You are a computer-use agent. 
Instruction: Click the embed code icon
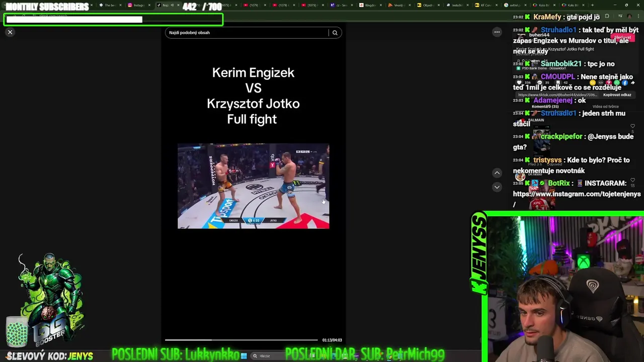click(601, 82)
